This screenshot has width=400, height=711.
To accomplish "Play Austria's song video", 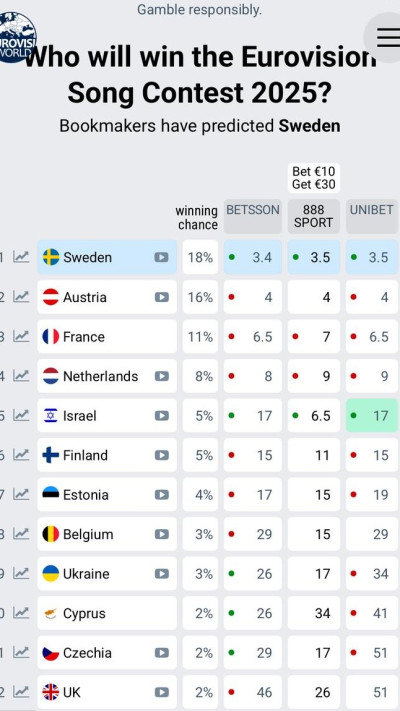I will click(161, 297).
